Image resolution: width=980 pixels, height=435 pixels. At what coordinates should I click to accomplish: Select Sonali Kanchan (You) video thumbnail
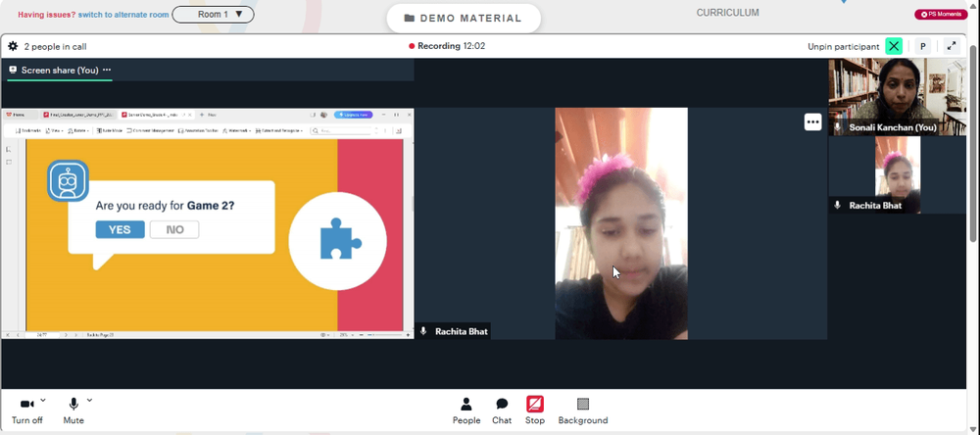pyautogui.click(x=897, y=97)
